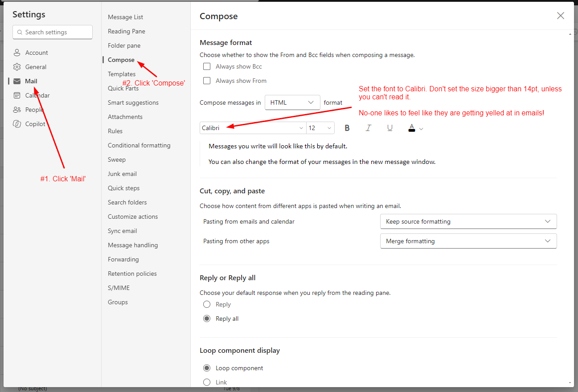
Task: Open the Message List settings page
Action: (126, 17)
